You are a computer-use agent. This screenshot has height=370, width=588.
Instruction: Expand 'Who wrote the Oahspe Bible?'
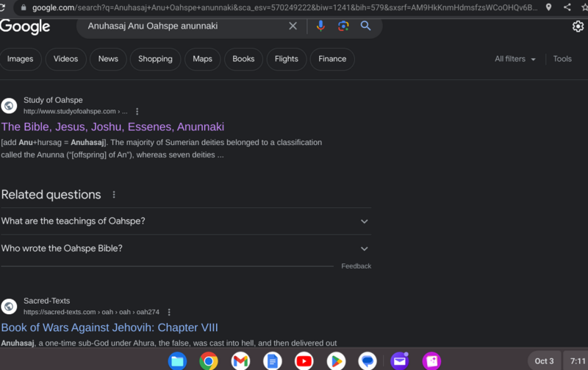(x=186, y=249)
